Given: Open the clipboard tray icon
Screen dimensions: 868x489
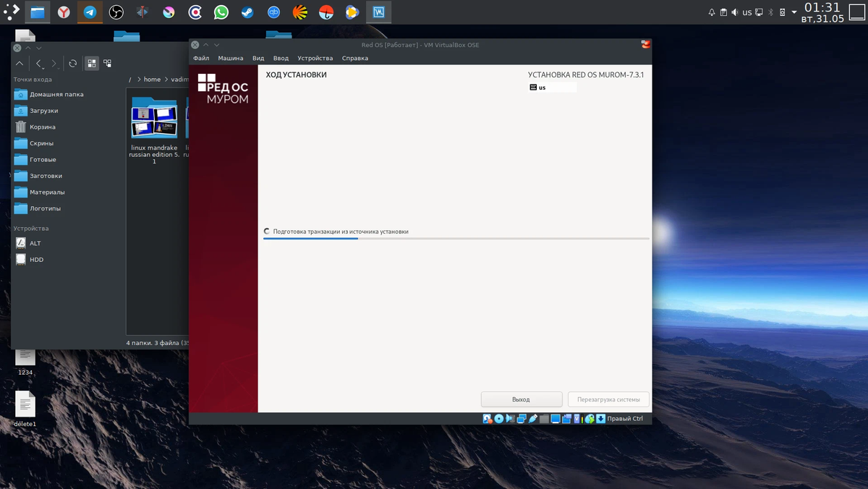Looking at the screenshot, I should 723,12.
